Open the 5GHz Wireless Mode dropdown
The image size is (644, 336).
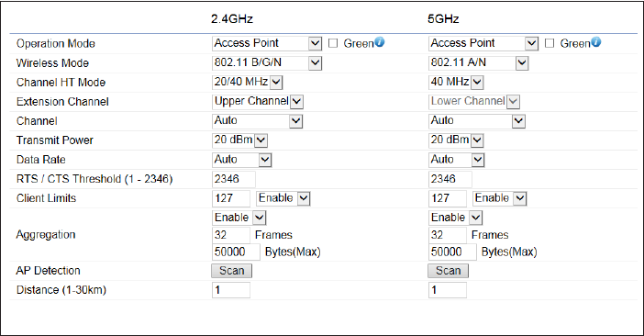tap(479, 62)
